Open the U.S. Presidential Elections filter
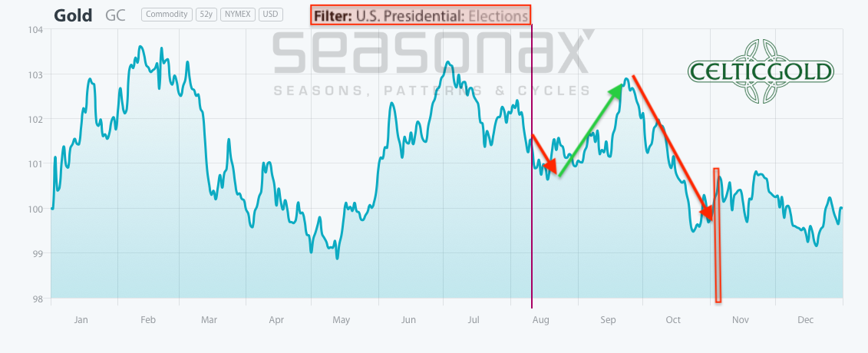Image resolution: width=868 pixels, height=353 pixels. pyautogui.click(x=421, y=15)
